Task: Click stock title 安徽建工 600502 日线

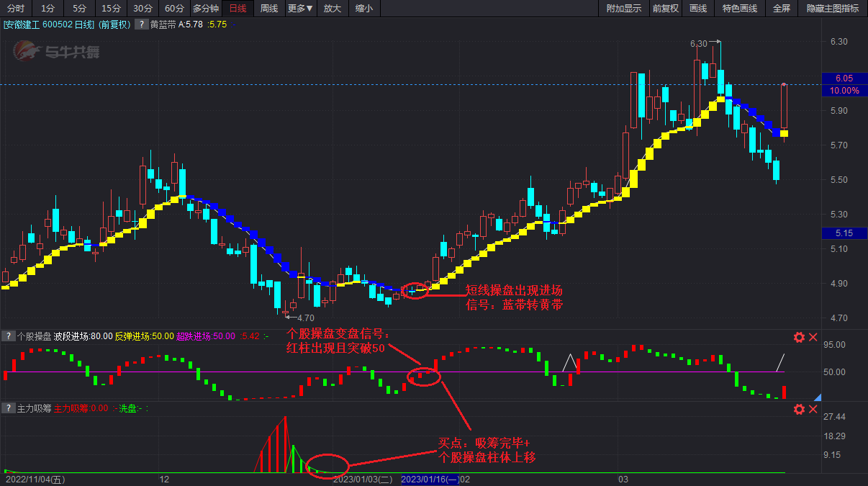Action: (48, 24)
